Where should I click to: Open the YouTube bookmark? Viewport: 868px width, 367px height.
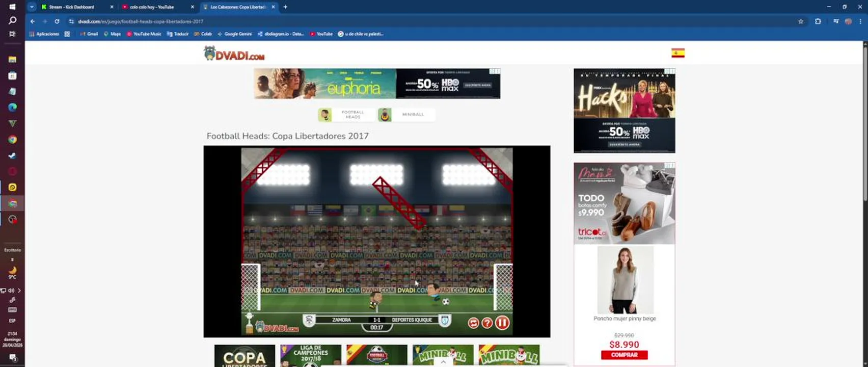pyautogui.click(x=321, y=34)
